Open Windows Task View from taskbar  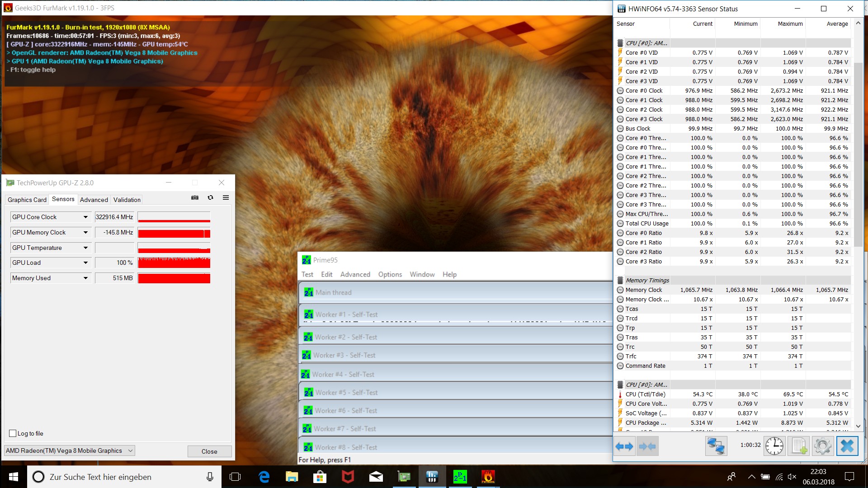235,477
